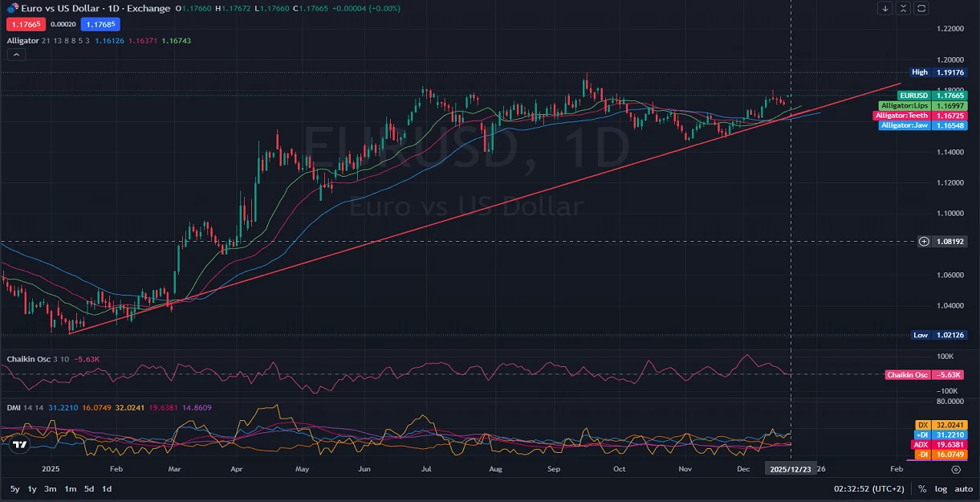The height and width of the screenshot is (502, 980).
Task: Click the collapse pane icon at top right
Action: click(903, 8)
